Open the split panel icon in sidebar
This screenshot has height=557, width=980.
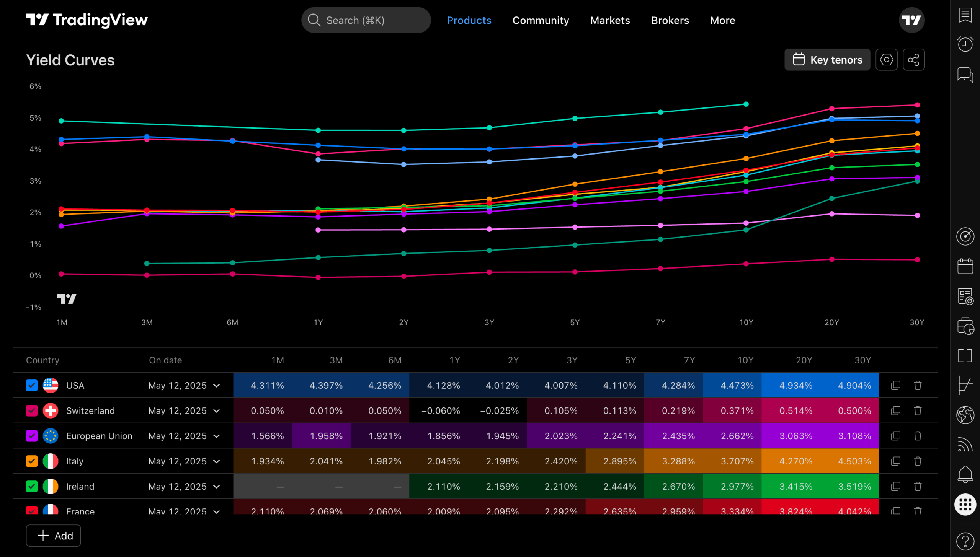coord(965,356)
